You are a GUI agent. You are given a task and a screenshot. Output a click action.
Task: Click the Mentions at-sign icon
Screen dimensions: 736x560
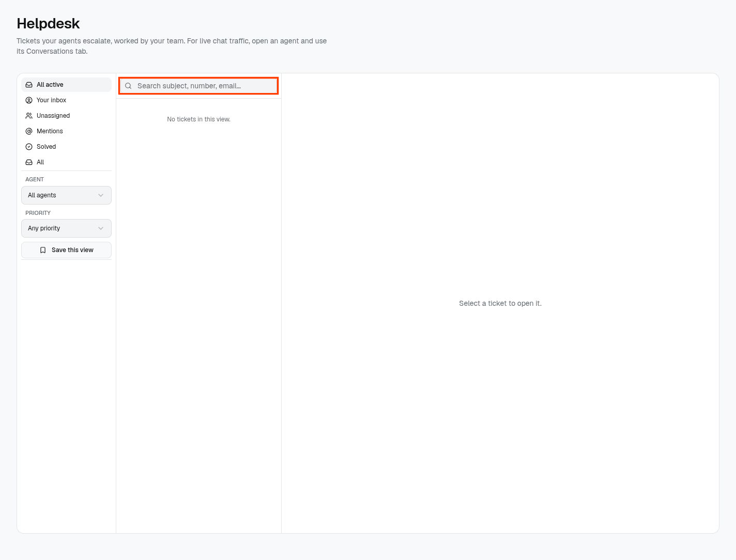[x=29, y=131]
